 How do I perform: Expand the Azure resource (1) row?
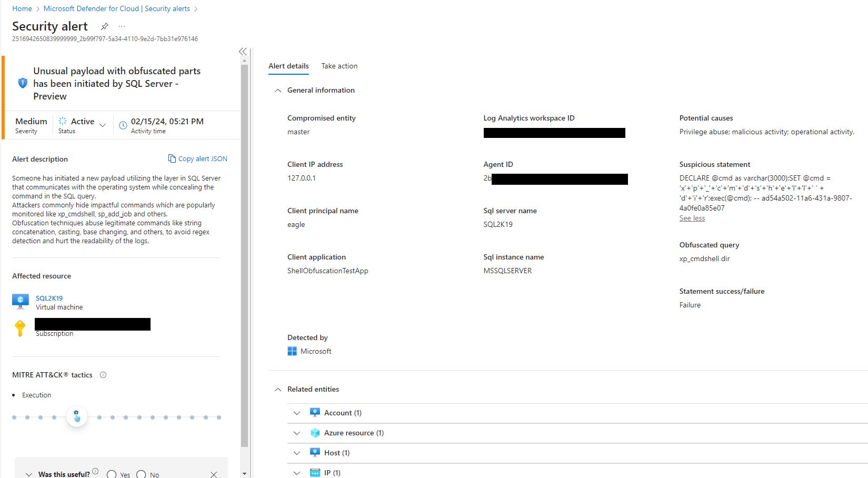297,433
